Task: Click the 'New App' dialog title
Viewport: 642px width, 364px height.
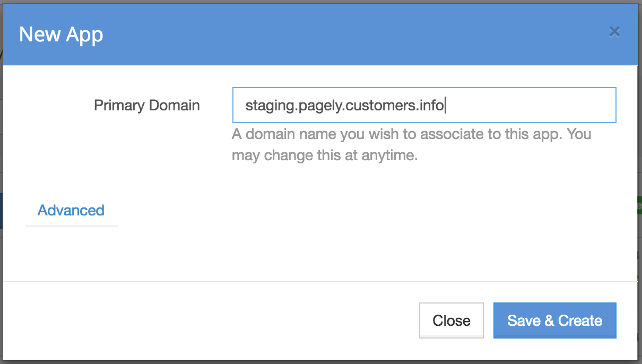Action: pyautogui.click(x=61, y=35)
